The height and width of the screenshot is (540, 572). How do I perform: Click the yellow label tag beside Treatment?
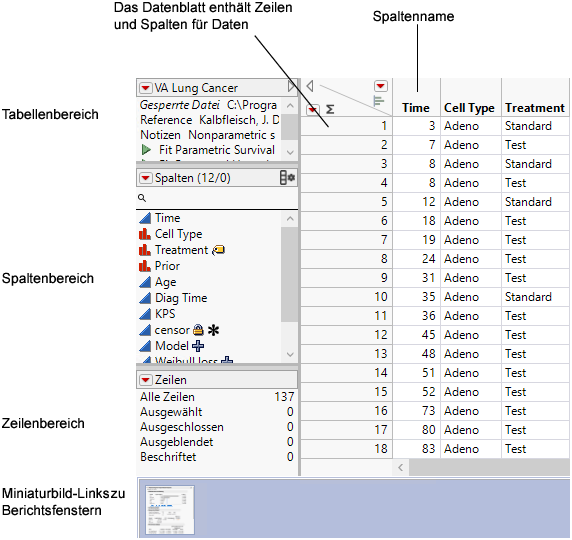coord(219,250)
